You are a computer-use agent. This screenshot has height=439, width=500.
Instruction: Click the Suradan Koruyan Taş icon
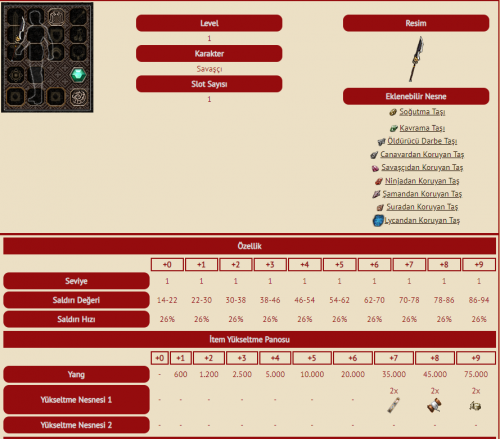tap(380, 208)
